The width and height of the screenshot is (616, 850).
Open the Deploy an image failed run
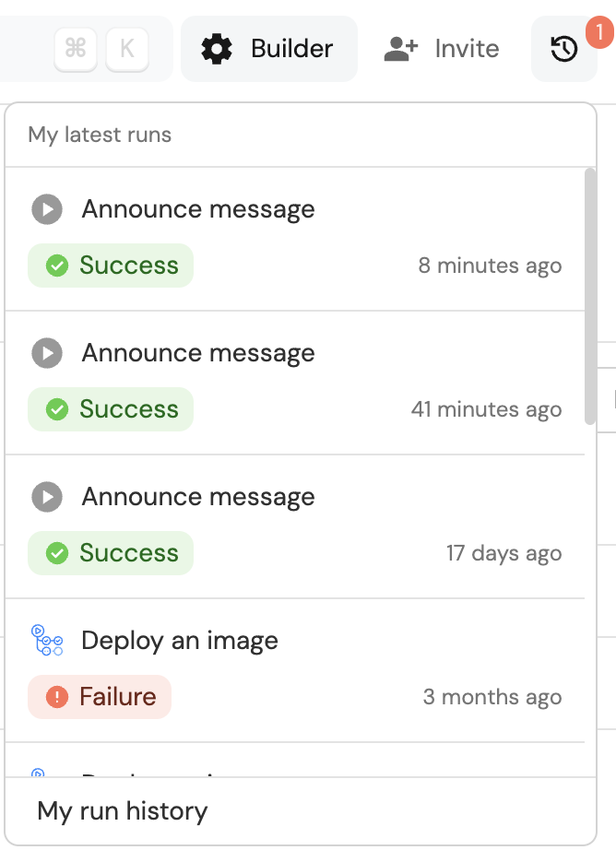(180, 641)
